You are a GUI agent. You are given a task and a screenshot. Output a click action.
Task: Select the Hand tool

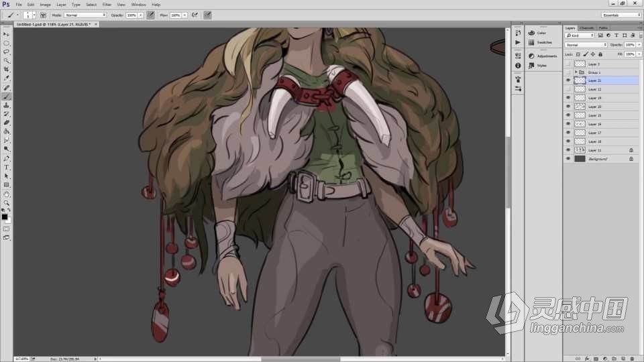pos(6,194)
